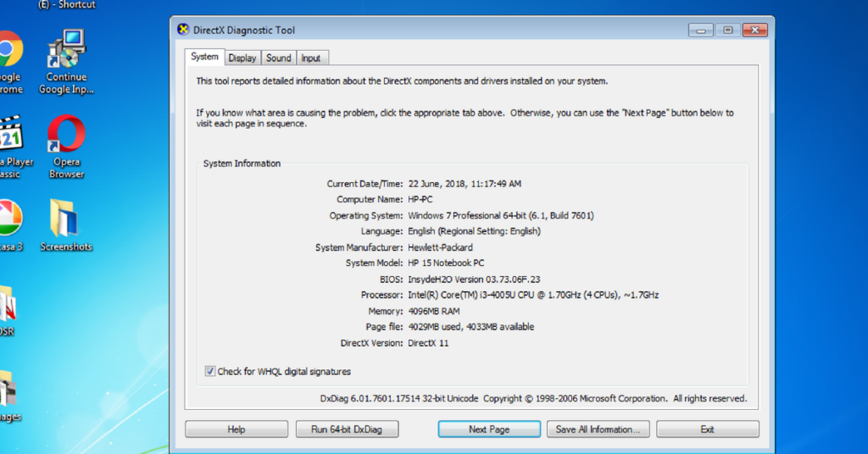Select the Screenshots folder on desktop

pyautogui.click(x=66, y=225)
